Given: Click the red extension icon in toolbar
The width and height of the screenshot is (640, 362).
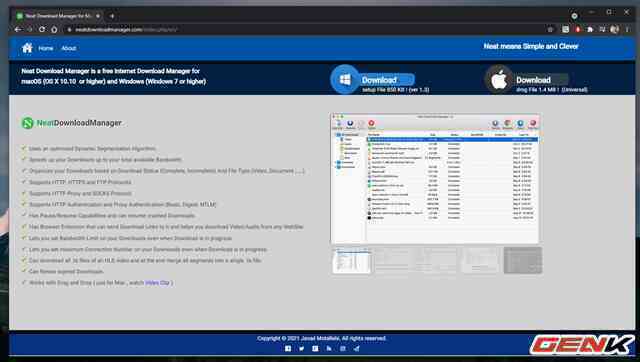Looking at the screenshot, I should (578, 29).
